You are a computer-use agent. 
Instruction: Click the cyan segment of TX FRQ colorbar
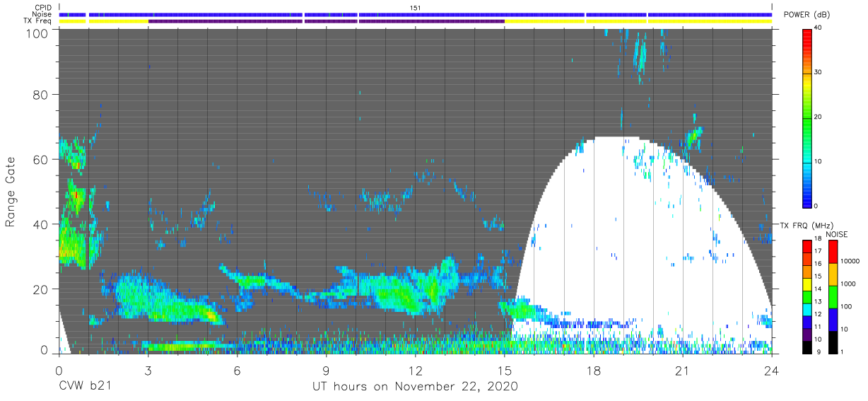(x=806, y=309)
